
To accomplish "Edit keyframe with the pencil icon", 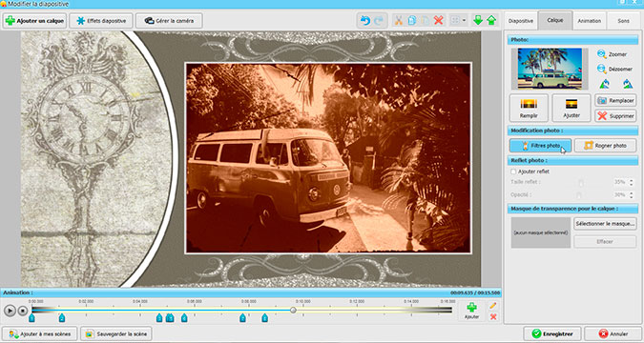I will click(x=493, y=306).
